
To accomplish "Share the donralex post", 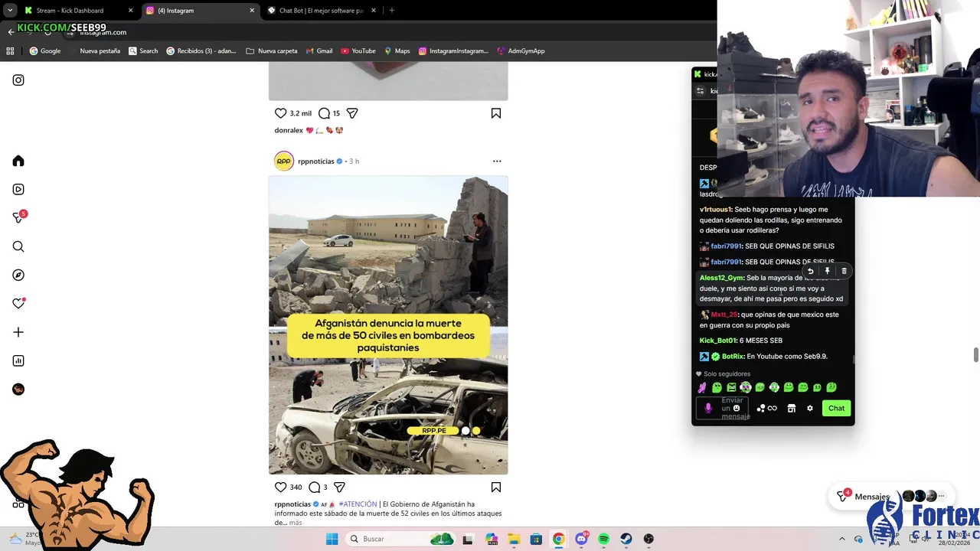I will coord(352,113).
